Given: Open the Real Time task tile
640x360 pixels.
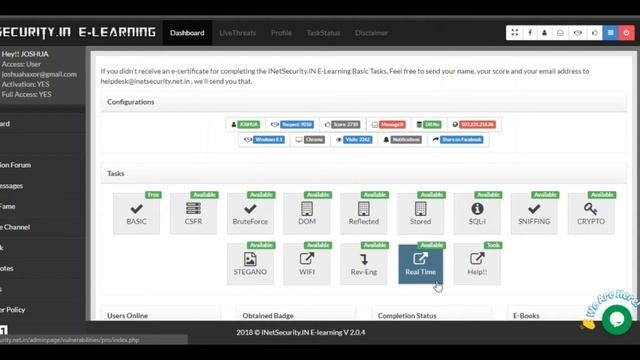Looking at the screenshot, I should 420,264.
